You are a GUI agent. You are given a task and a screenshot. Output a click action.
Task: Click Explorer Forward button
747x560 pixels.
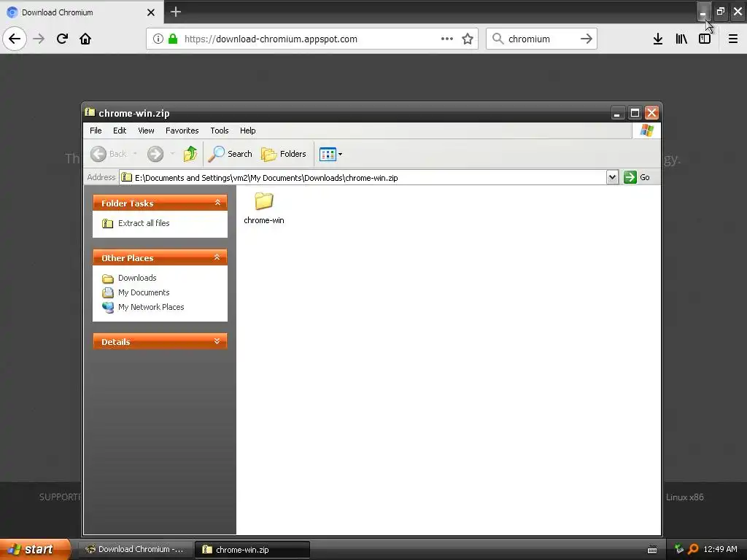[155, 154]
